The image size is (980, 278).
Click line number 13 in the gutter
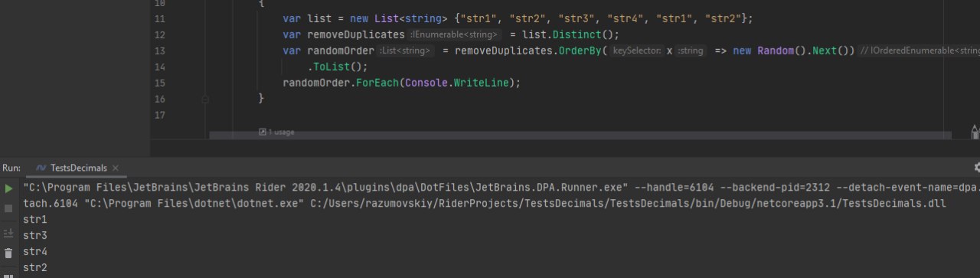point(159,51)
